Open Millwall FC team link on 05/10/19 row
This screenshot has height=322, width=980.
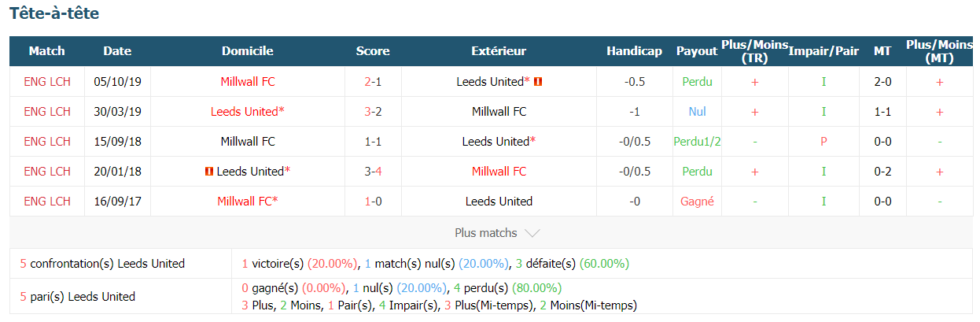(248, 82)
